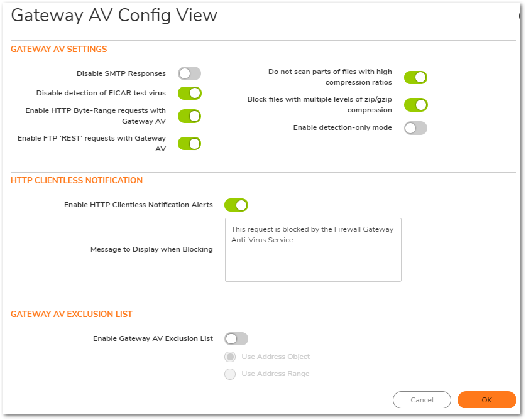Disable FTP 'REST' requests with Gateway AV switch
Screen dimensions: 526x420
click(x=190, y=144)
